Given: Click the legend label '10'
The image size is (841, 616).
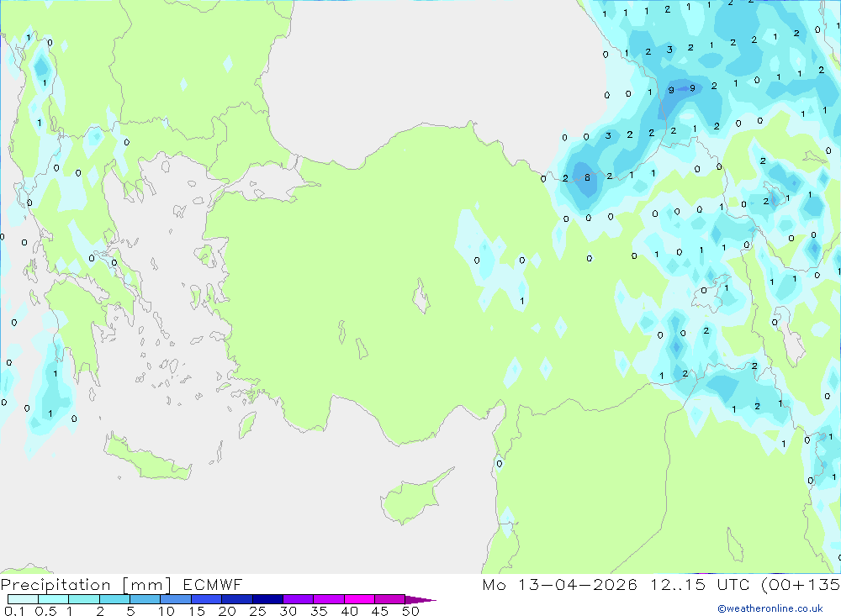Looking at the screenshot, I should coord(167,611).
